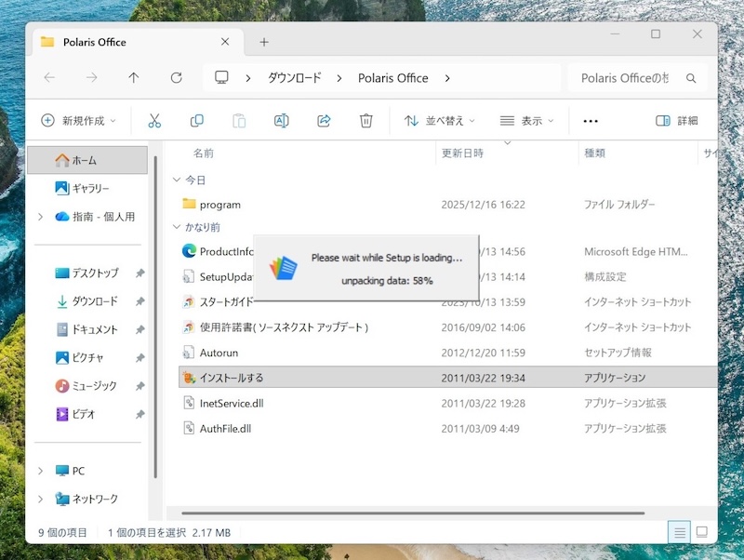Click the Copy icon in toolbar
This screenshot has height=560, width=744.
pyautogui.click(x=196, y=121)
